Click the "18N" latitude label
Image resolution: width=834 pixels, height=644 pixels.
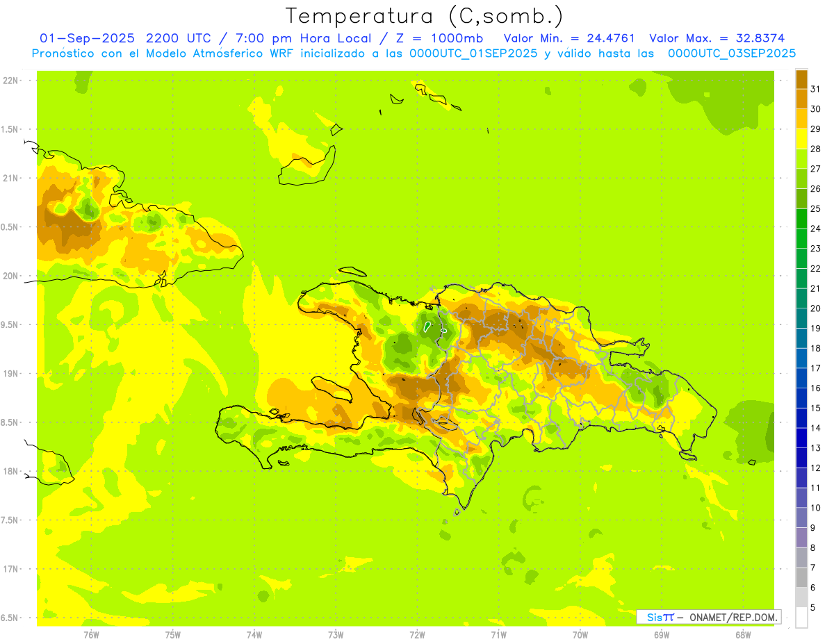(12, 471)
